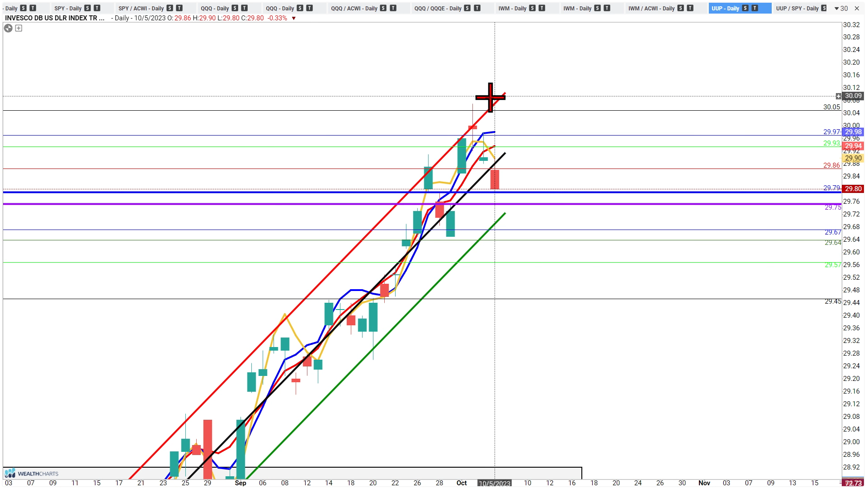The width and height of the screenshot is (868, 488).
Task: Click the S icon on UUP / SPY tab
Action: [824, 8]
